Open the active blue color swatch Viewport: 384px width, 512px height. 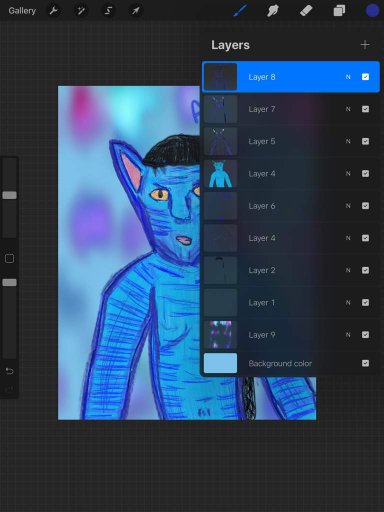pos(372,11)
